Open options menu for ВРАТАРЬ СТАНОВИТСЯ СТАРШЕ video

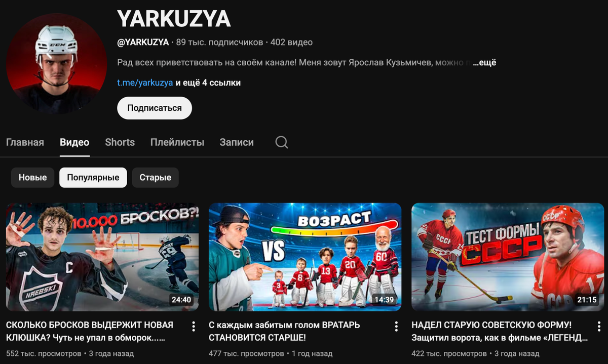[x=396, y=327]
